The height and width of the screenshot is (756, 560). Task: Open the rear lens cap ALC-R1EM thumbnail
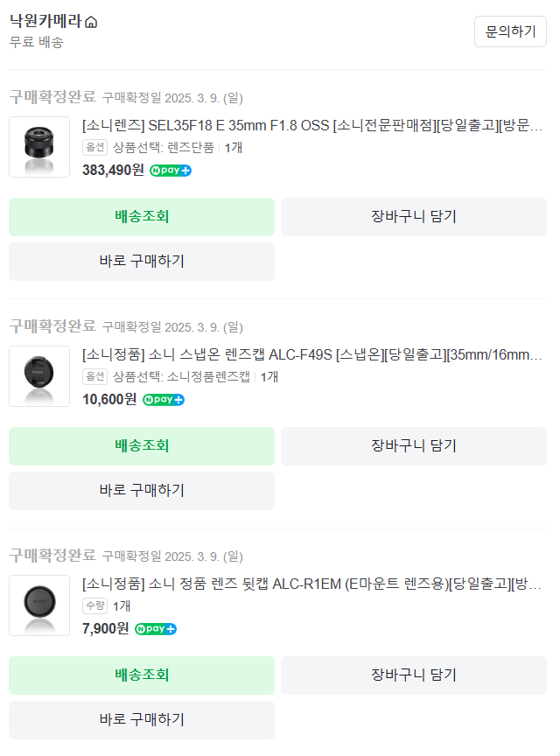39,605
